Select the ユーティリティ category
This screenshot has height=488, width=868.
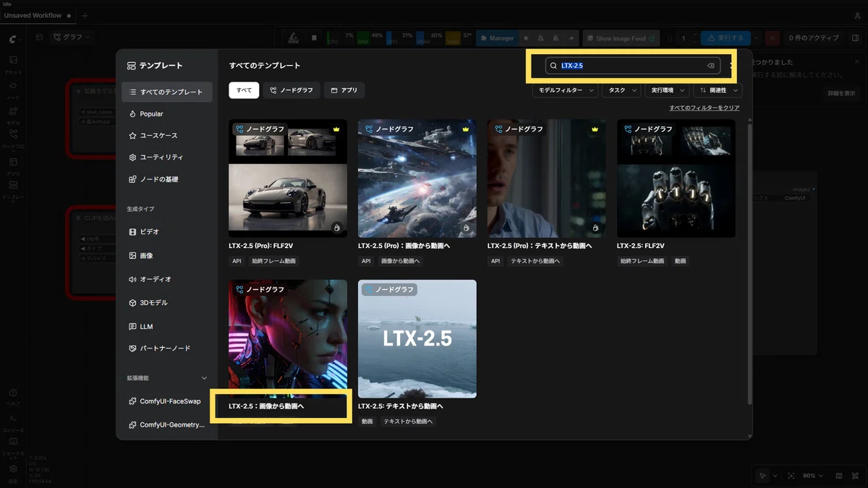click(x=167, y=157)
